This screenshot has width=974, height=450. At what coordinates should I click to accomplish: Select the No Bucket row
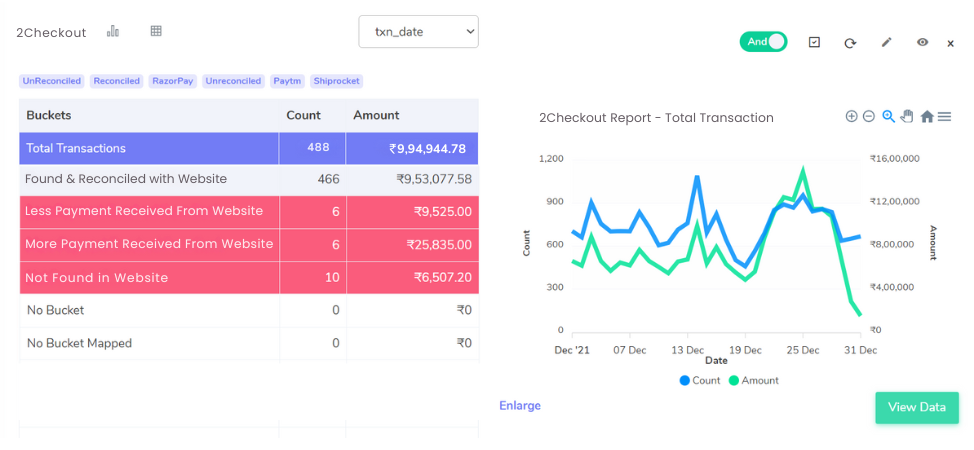point(249,310)
